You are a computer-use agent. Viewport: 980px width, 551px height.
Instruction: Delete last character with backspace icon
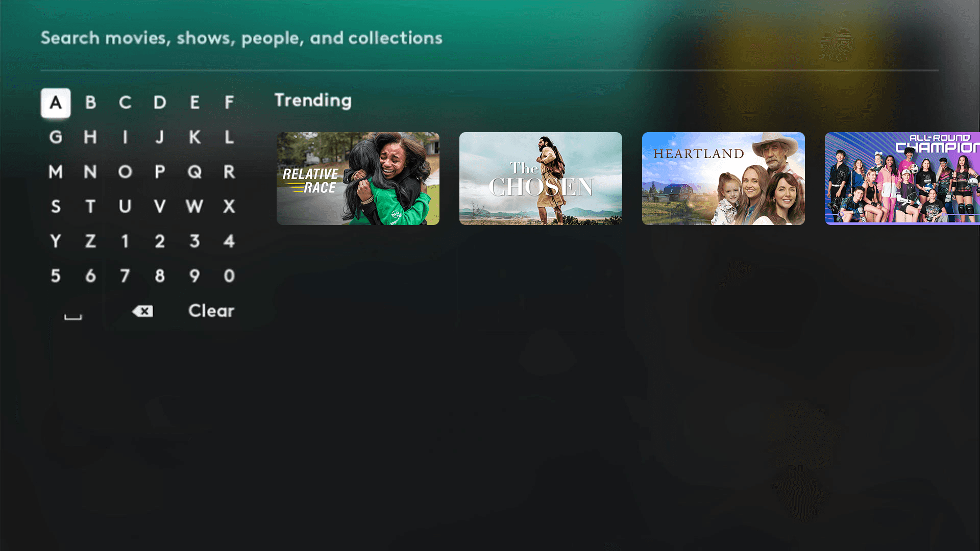(142, 312)
